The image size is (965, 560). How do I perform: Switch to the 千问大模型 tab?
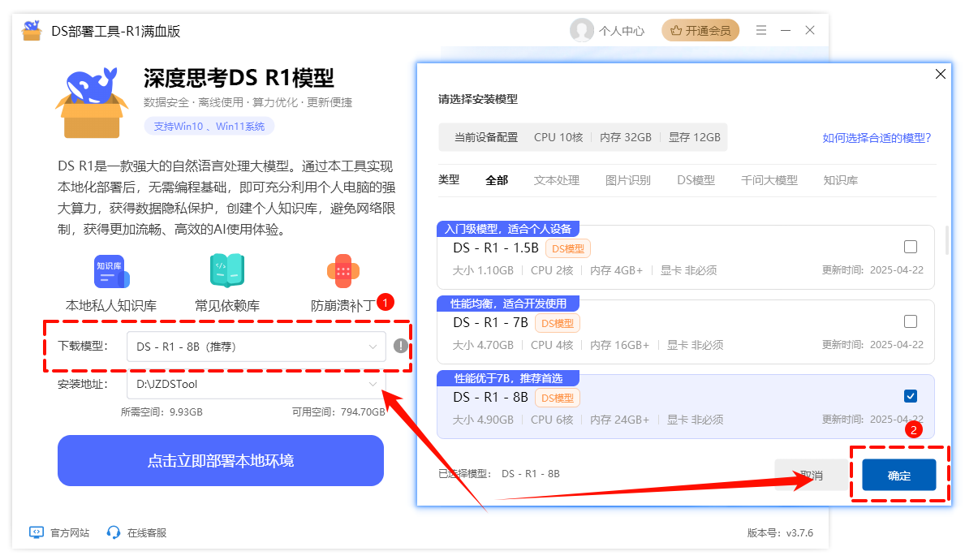click(x=769, y=180)
